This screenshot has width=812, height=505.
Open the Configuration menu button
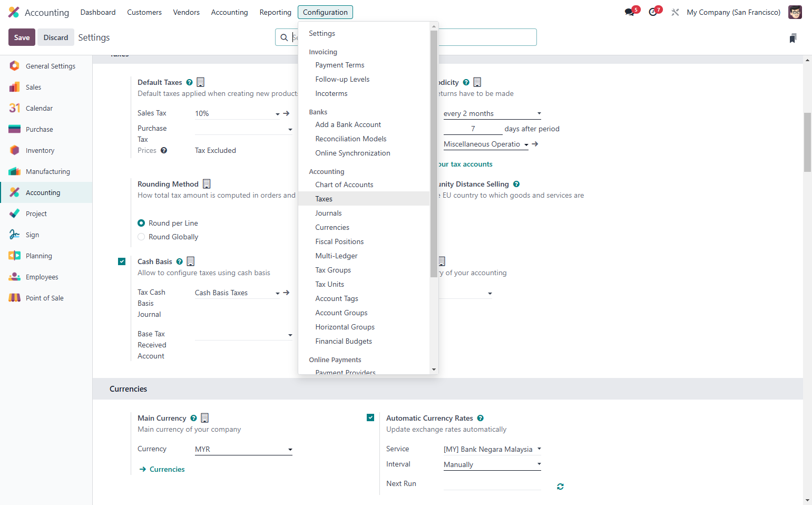point(325,12)
